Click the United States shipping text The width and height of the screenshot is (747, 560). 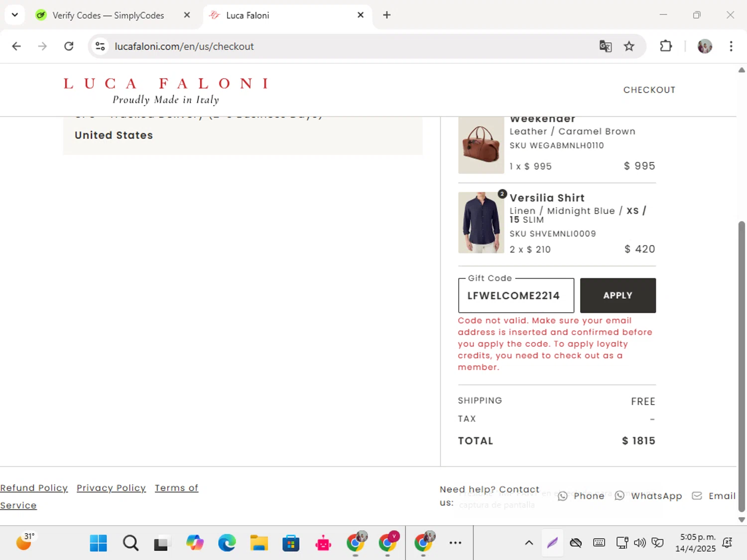114,135
